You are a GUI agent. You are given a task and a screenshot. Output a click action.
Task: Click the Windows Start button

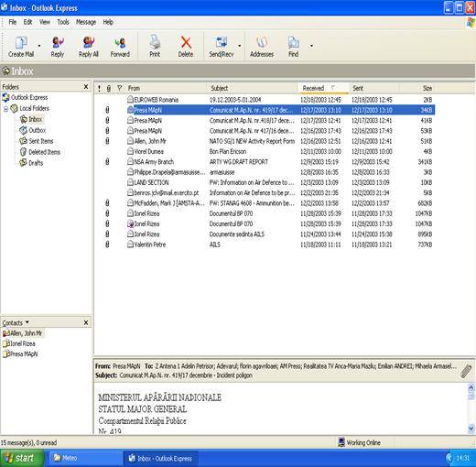pos(22,458)
